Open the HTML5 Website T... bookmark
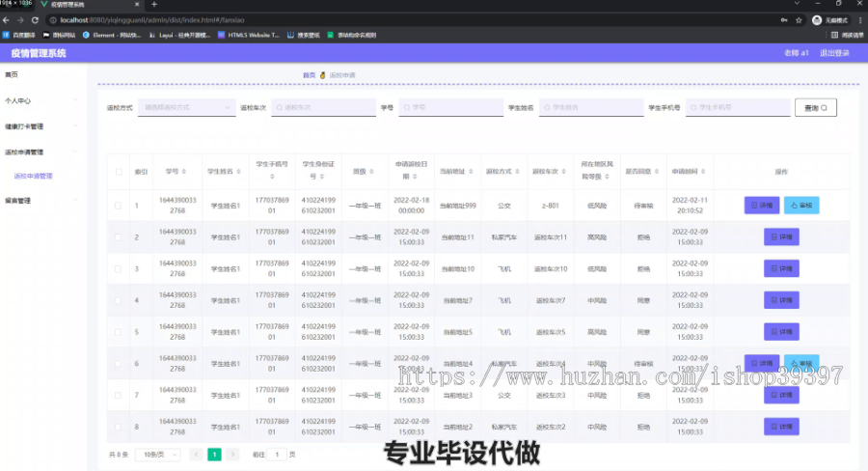Screen dimensions: 868x471 [x=249, y=35]
